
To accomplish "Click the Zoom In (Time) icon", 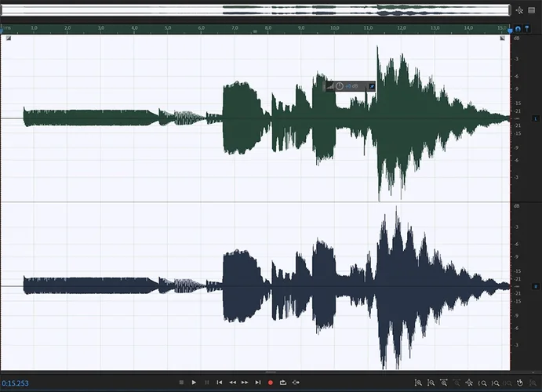I will [x=444, y=383].
